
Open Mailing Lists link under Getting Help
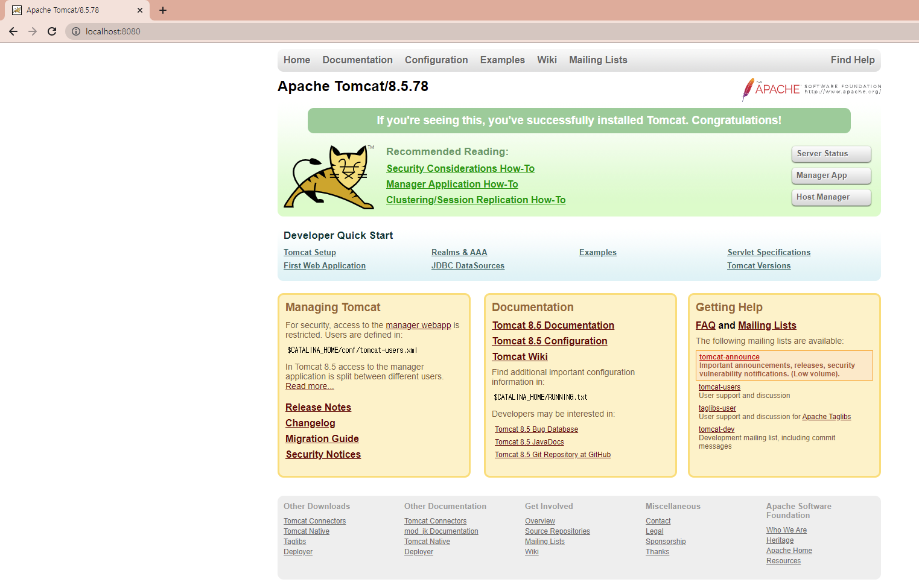(x=767, y=326)
